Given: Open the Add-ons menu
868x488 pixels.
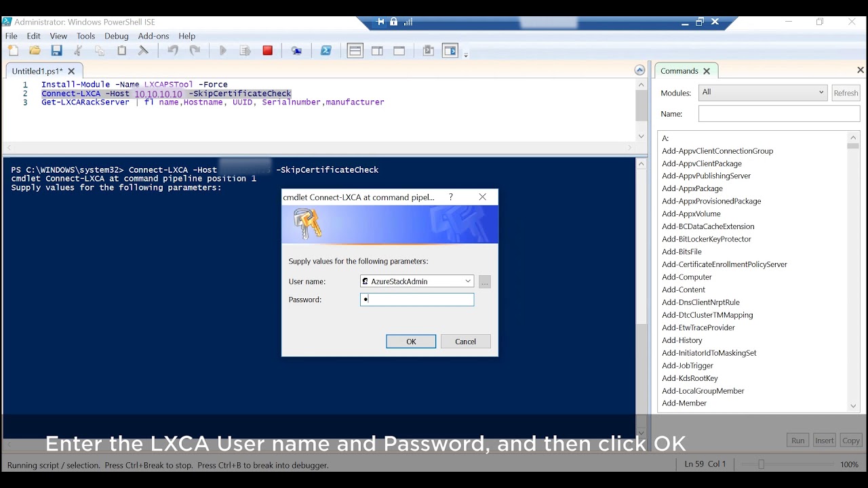Looking at the screenshot, I should tap(154, 36).
